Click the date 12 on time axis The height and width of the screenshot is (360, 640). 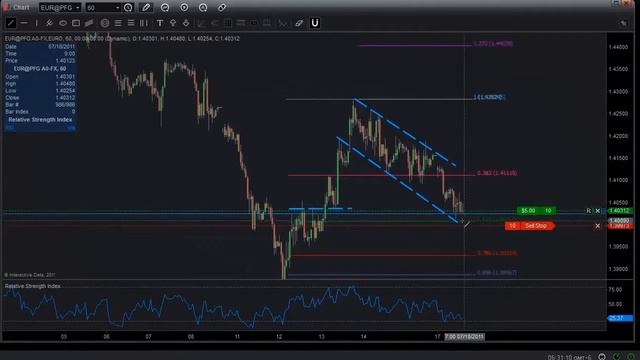coord(279,337)
